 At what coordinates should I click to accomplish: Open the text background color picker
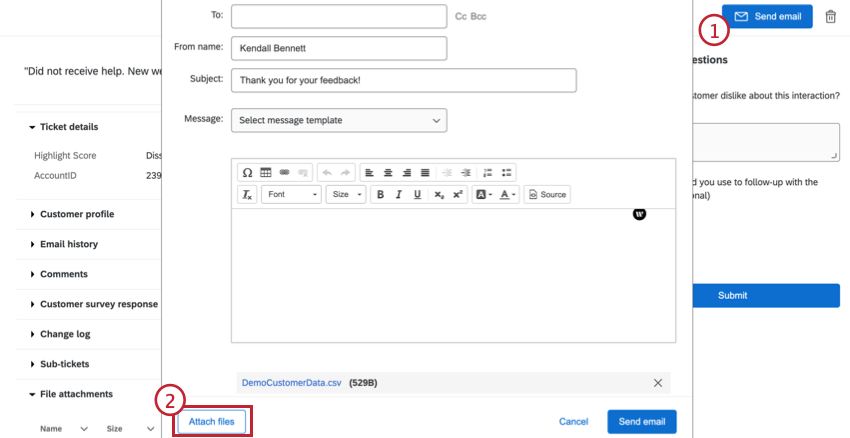click(x=483, y=195)
